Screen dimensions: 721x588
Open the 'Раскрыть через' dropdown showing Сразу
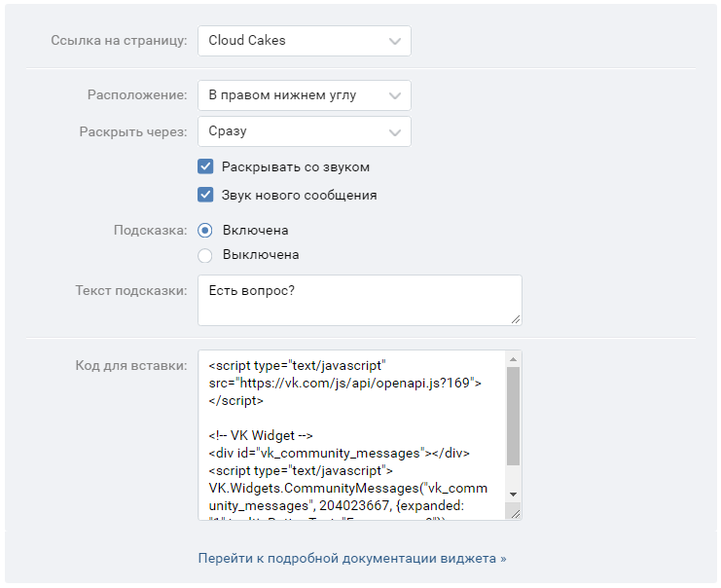(x=305, y=131)
